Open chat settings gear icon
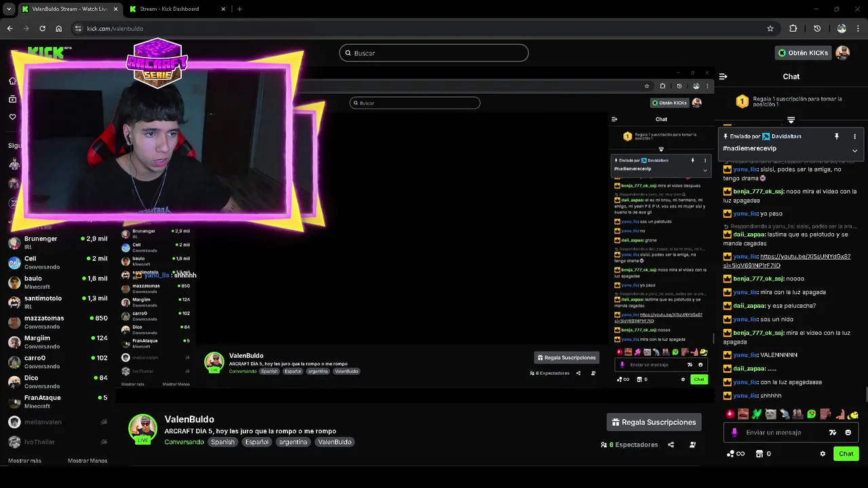Image resolution: width=868 pixels, height=488 pixels. click(823, 453)
